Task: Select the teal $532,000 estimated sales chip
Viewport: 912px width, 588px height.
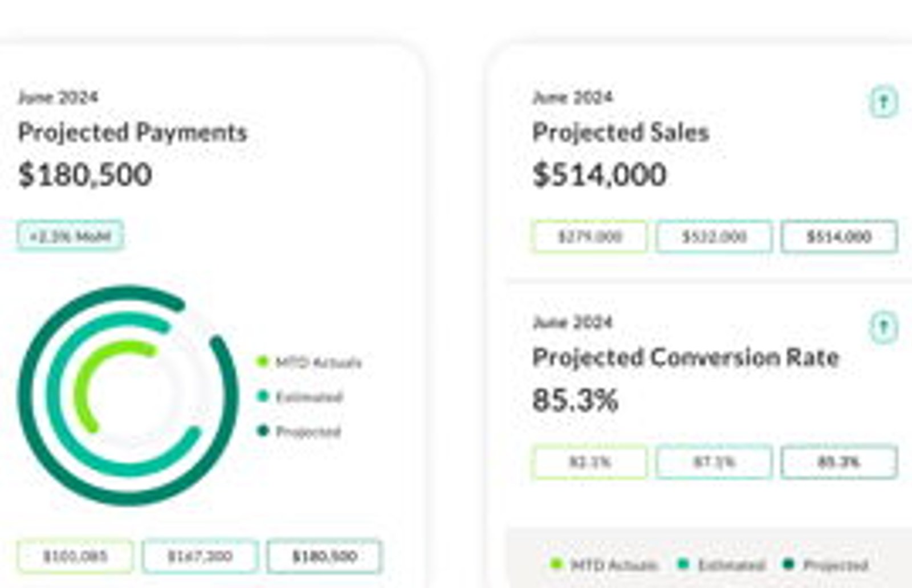Action: (714, 236)
